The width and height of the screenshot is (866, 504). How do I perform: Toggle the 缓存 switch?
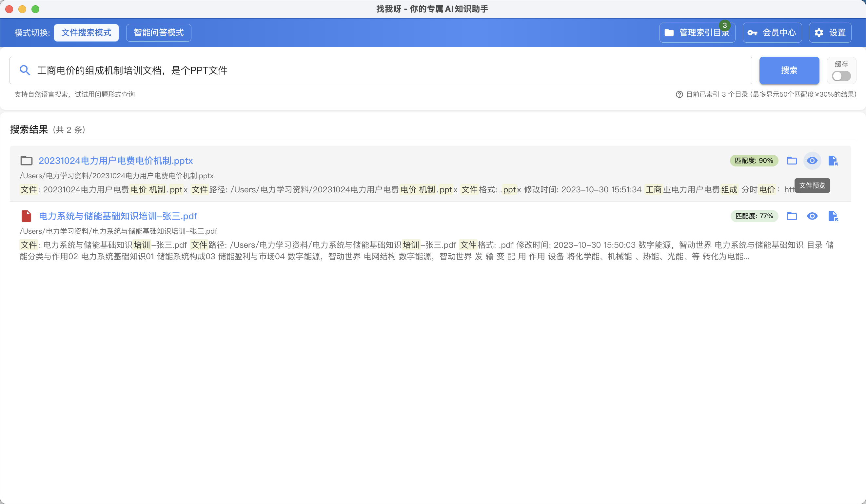841,76
